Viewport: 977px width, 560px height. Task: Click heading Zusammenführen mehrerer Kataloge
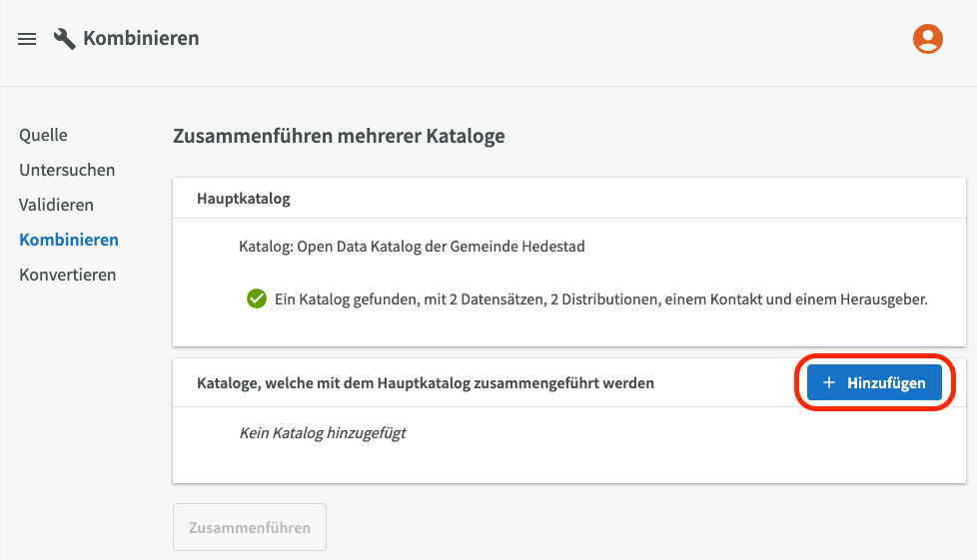[339, 136]
